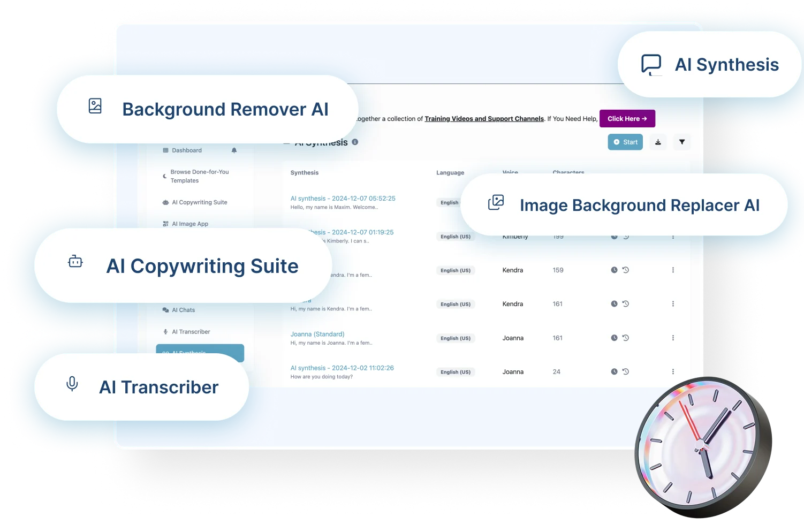Click the purple Click Here button
804x532 pixels.
[x=627, y=119]
